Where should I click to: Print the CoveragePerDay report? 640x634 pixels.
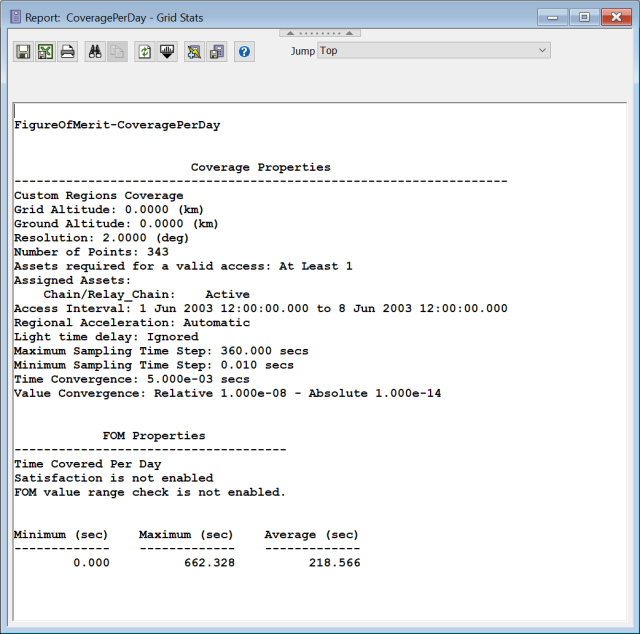click(67, 52)
